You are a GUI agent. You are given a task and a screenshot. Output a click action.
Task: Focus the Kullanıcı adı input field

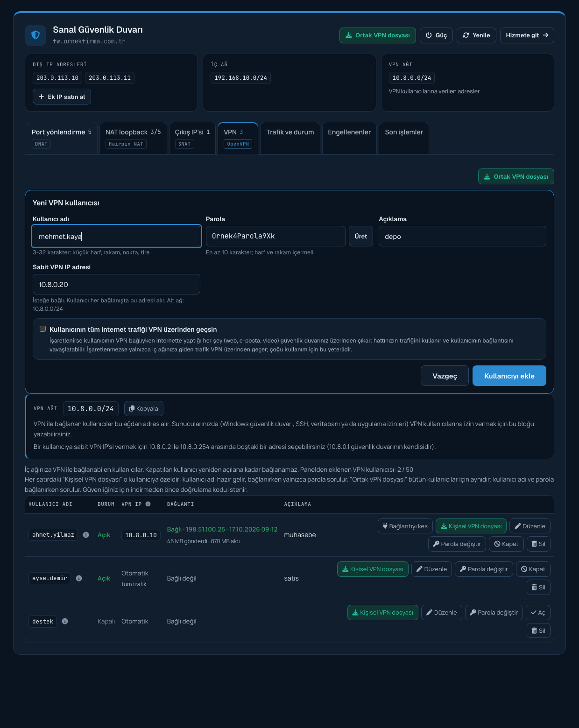click(116, 236)
